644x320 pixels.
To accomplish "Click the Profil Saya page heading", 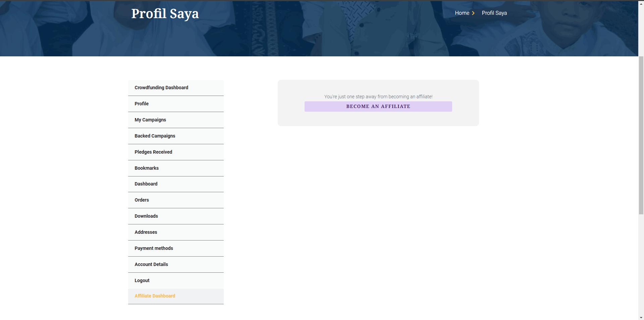I will click(165, 14).
